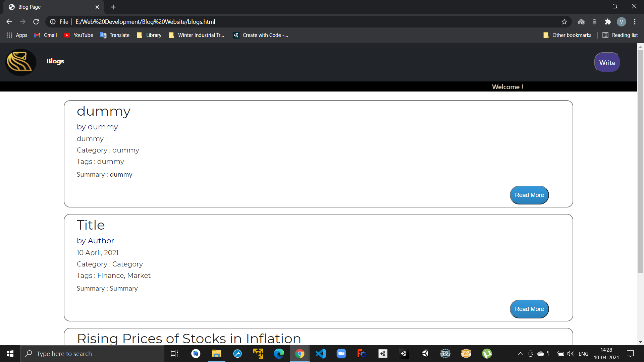Click the profile avatar V icon
Screen dimensions: 644x362
[x=621, y=22]
